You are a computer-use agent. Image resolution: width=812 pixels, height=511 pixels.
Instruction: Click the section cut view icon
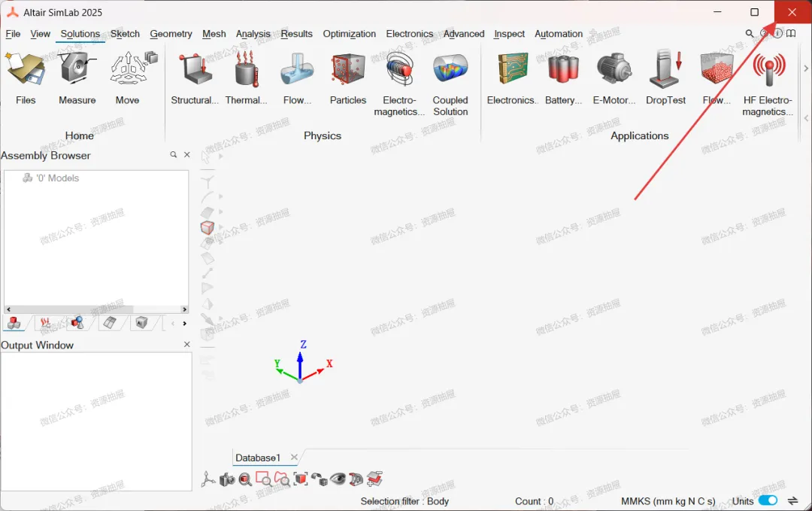(356, 479)
